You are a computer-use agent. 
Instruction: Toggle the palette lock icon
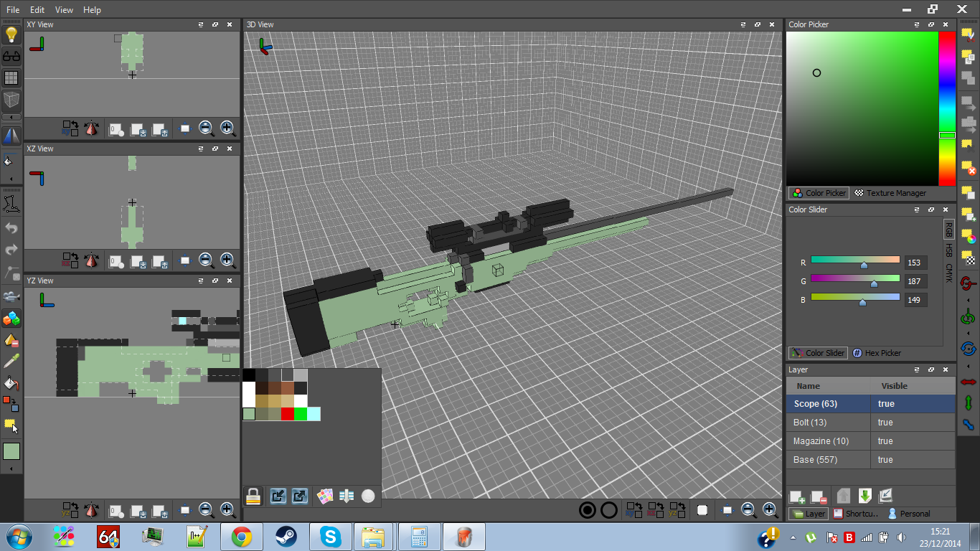[253, 496]
